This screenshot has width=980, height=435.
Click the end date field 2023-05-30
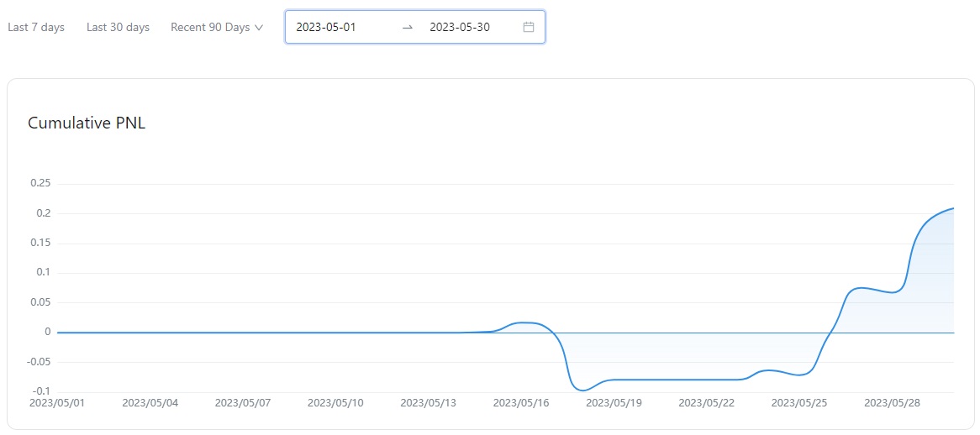460,27
